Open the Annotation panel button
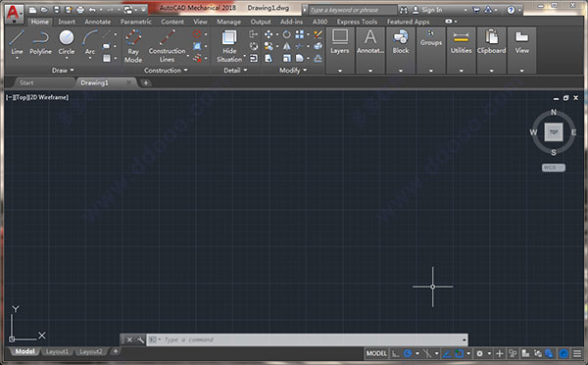 pos(370,50)
